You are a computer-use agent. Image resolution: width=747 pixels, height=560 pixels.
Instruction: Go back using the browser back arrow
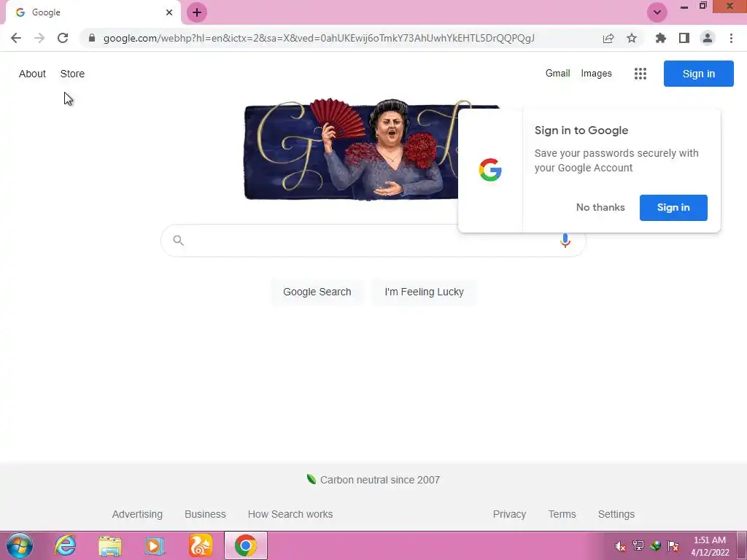(16, 38)
